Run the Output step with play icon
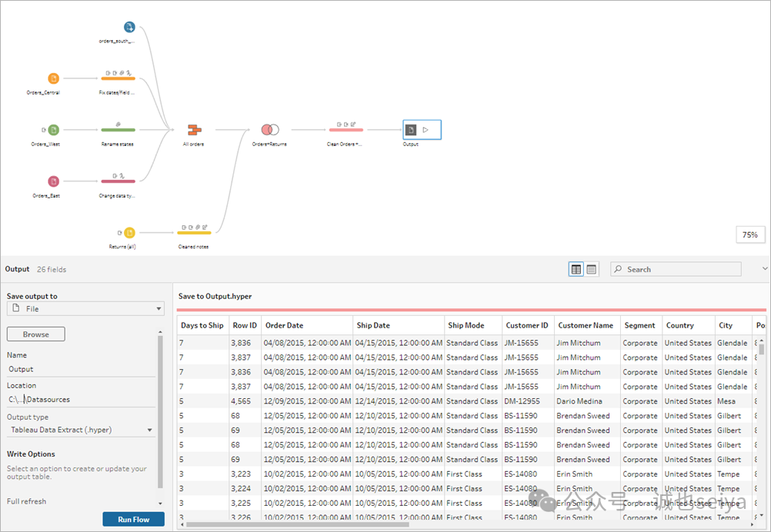The width and height of the screenshot is (771, 532). click(426, 130)
